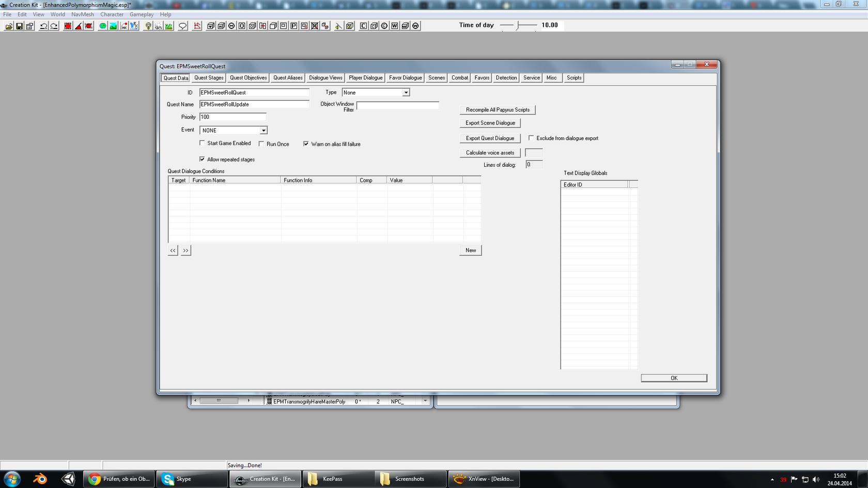Uncheck Allow repeated stages
Screen dimensions: 868x488
[x=203, y=159]
